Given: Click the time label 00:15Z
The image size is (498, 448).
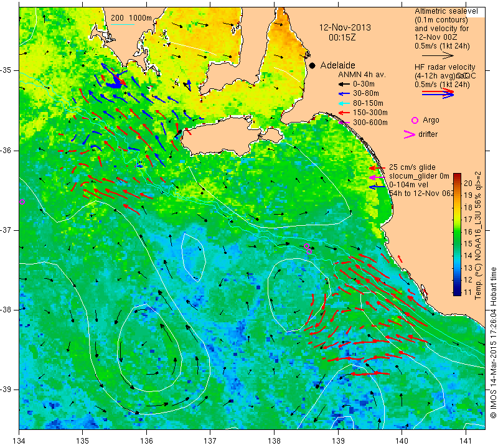Looking at the screenshot, I should (x=342, y=37).
